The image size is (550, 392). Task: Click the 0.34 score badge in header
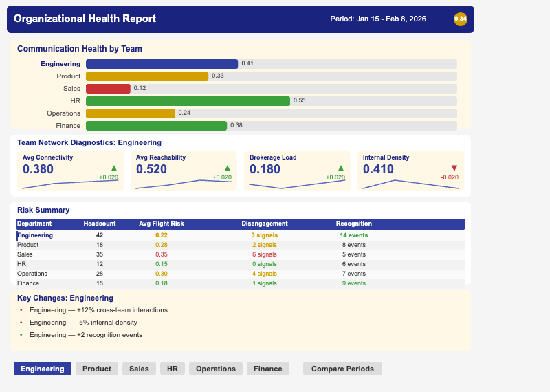coord(461,19)
